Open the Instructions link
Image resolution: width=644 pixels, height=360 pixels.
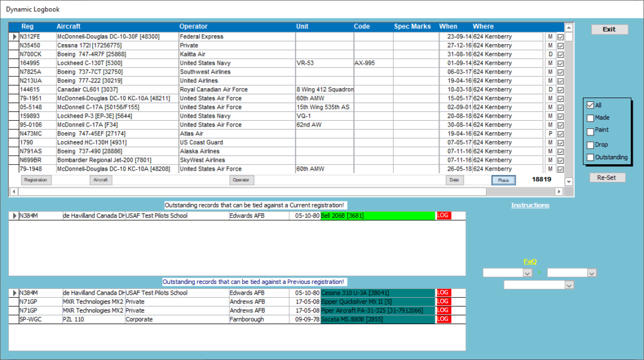(x=530, y=205)
